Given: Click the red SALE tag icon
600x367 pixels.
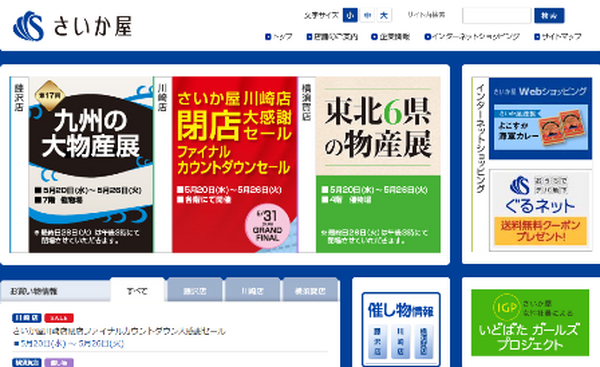Looking at the screenshot, I should [59, 318].
